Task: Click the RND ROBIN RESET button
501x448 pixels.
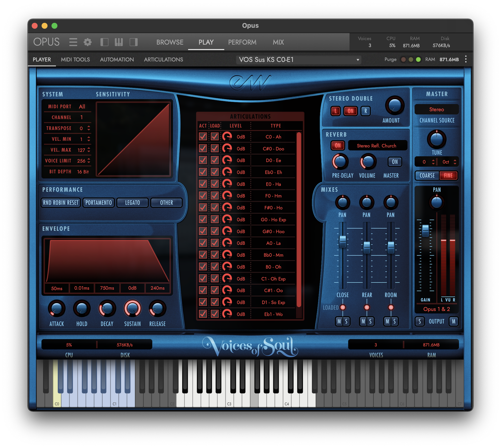Action: [x=60, y=203]
